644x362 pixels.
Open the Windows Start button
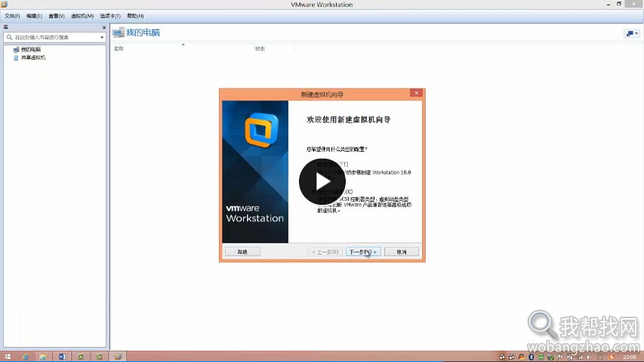click(8, 357)
